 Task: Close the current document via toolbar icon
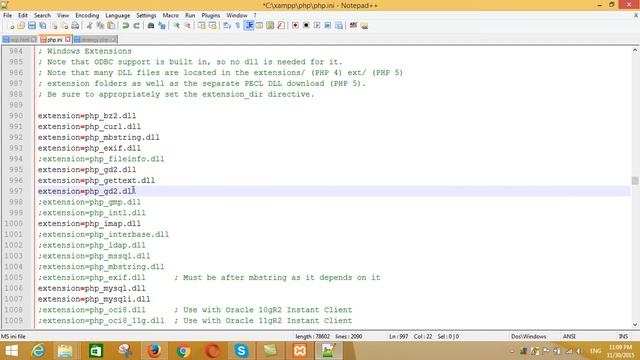53,26
